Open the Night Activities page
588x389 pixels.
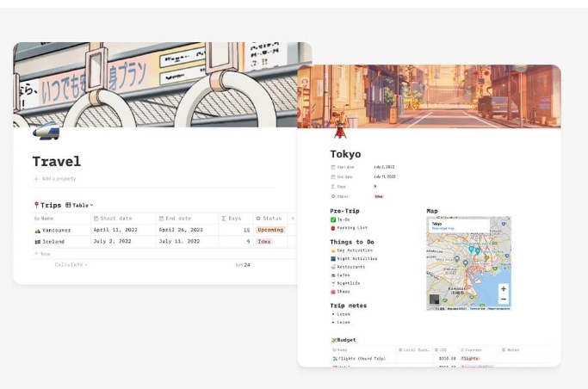357,258
